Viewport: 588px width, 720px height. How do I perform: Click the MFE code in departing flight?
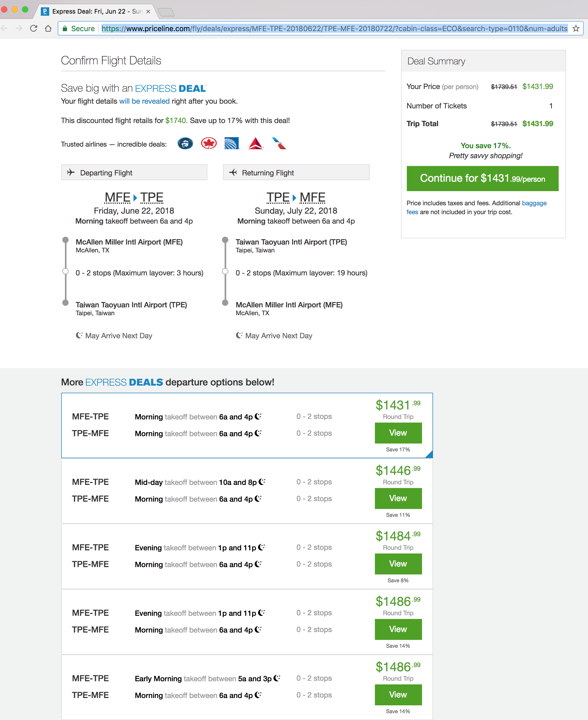click(x=117, y=197)
